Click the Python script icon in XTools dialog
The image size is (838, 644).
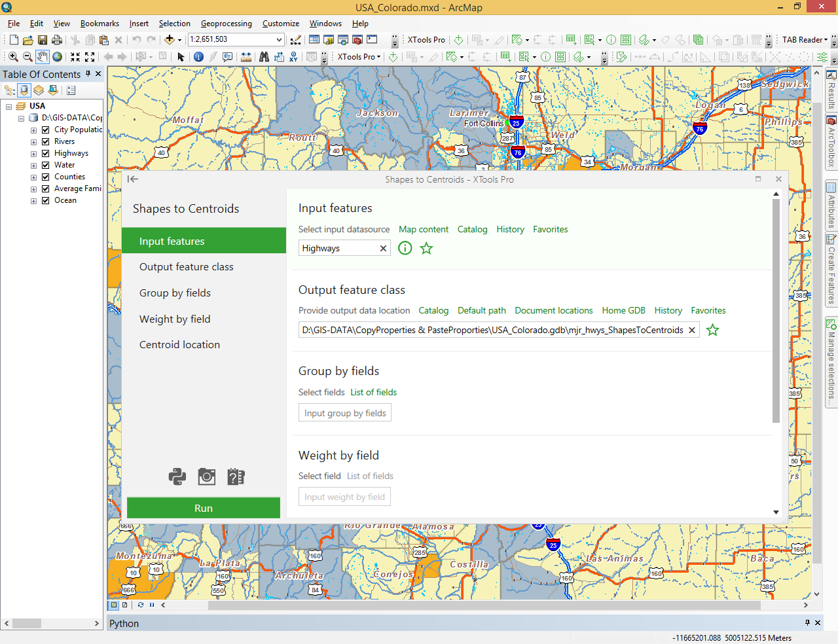(x=177, y=476)
